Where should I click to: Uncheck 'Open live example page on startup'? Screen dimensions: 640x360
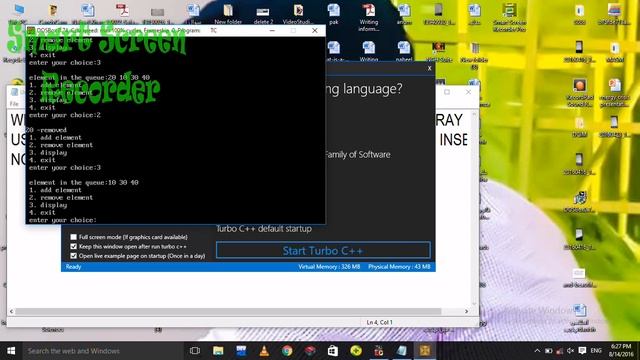tap(73, 256)
